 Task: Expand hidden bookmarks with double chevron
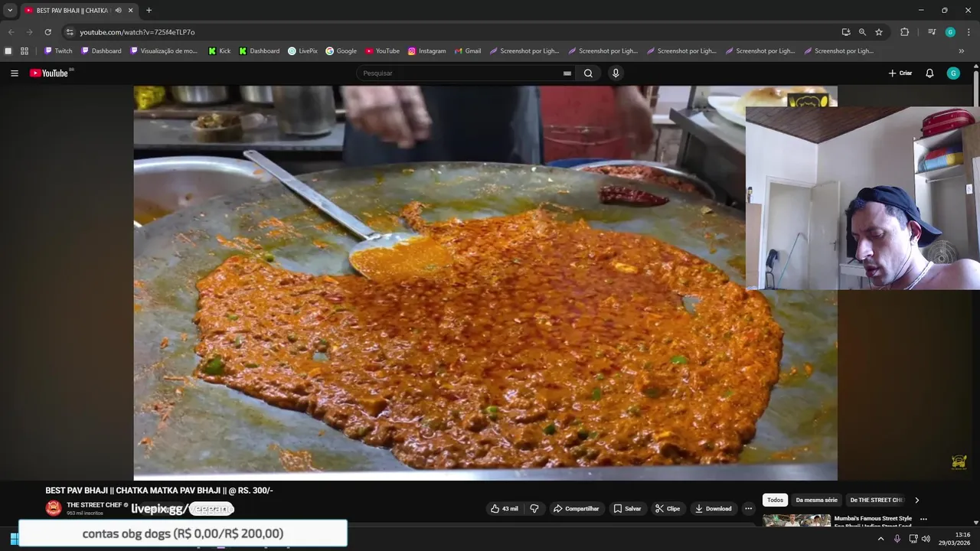(962, 51)
